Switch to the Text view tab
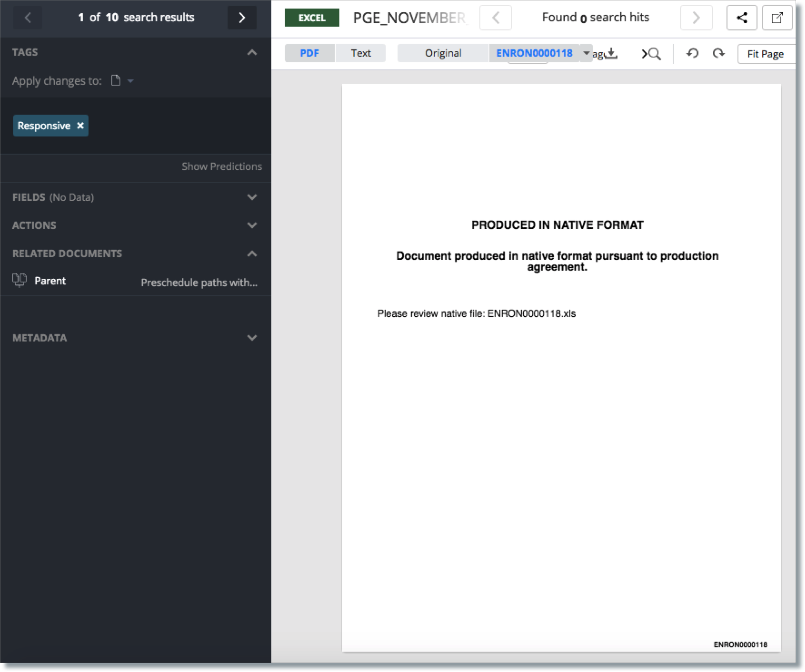 pyautogui.click(x=360, y=53)
